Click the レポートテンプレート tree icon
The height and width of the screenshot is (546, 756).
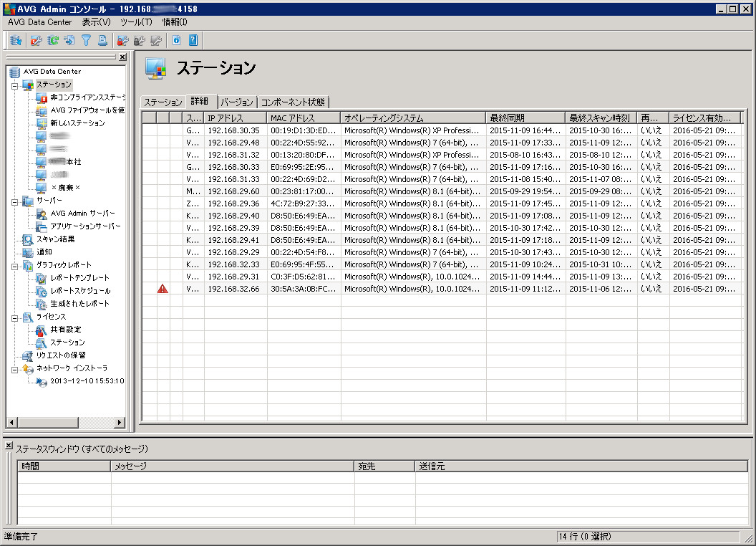pyautogui.click(x=42, y=278)
